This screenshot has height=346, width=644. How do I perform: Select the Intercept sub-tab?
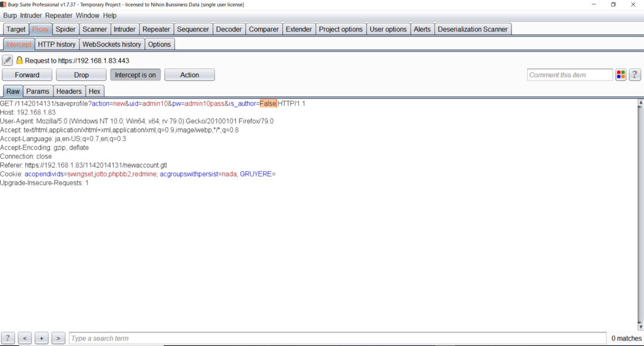(19, 44)
